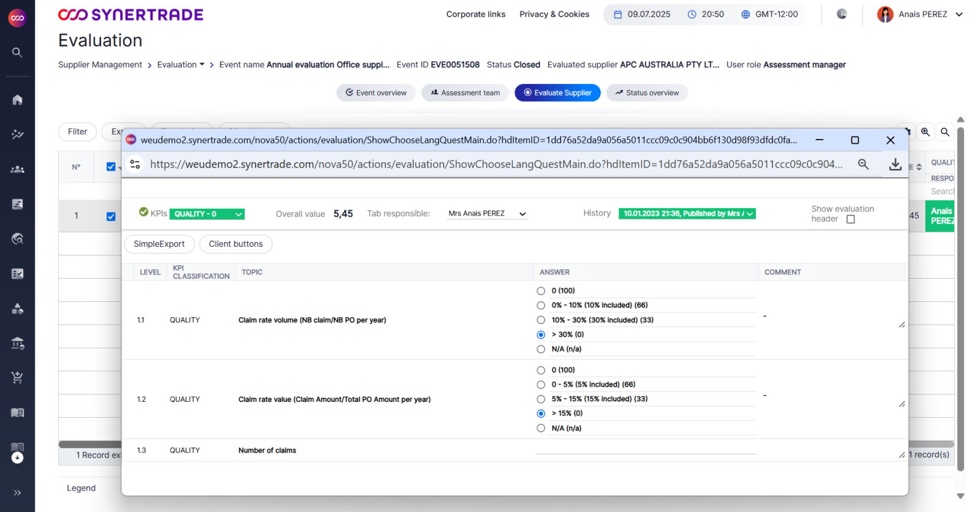Open the shapes icon in the sidebar
The image size is (980, 512).
(x=17, y=309)
